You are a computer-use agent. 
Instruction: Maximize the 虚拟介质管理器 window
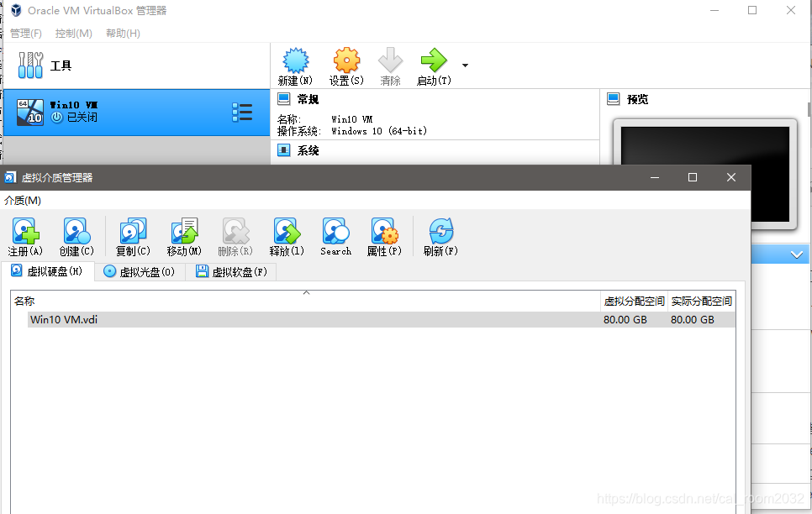[x=693, y=177]
